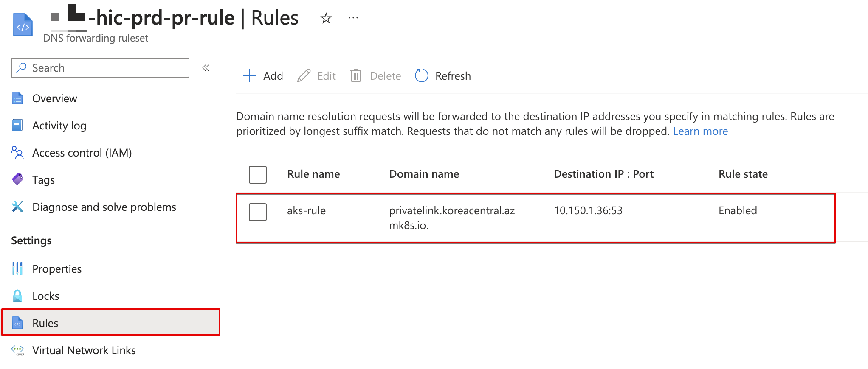
Task: Toggle the select-all header checkbox
Action: pos(258,174)
